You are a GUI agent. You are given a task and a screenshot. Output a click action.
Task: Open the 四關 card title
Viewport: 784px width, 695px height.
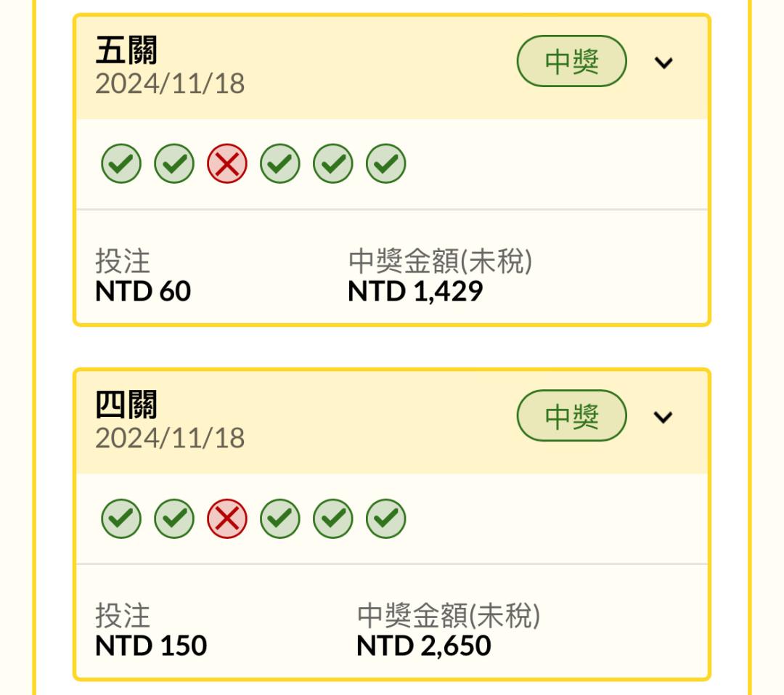click(x=126, y=405)
